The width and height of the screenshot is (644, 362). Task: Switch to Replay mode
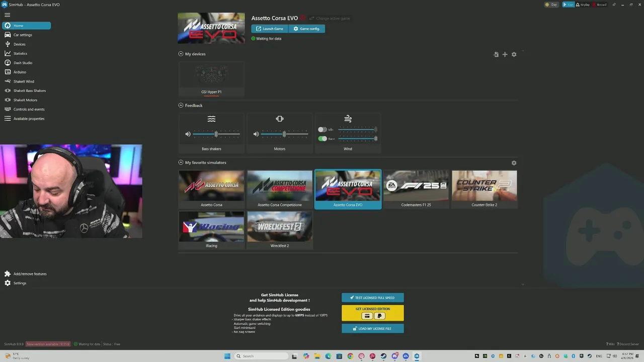coord(583,5)
